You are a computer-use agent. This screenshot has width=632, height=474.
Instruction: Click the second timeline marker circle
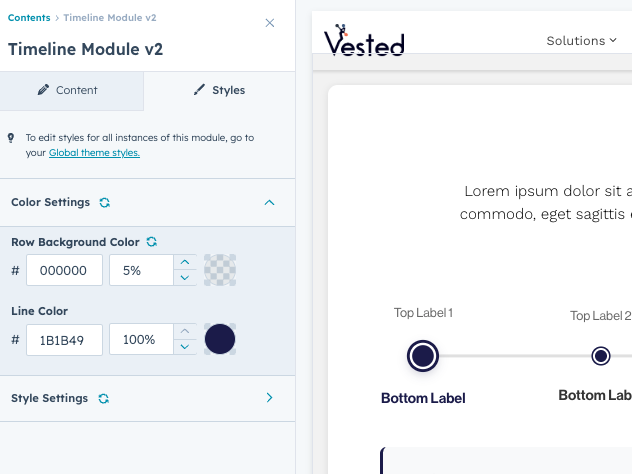click(601, 356)
